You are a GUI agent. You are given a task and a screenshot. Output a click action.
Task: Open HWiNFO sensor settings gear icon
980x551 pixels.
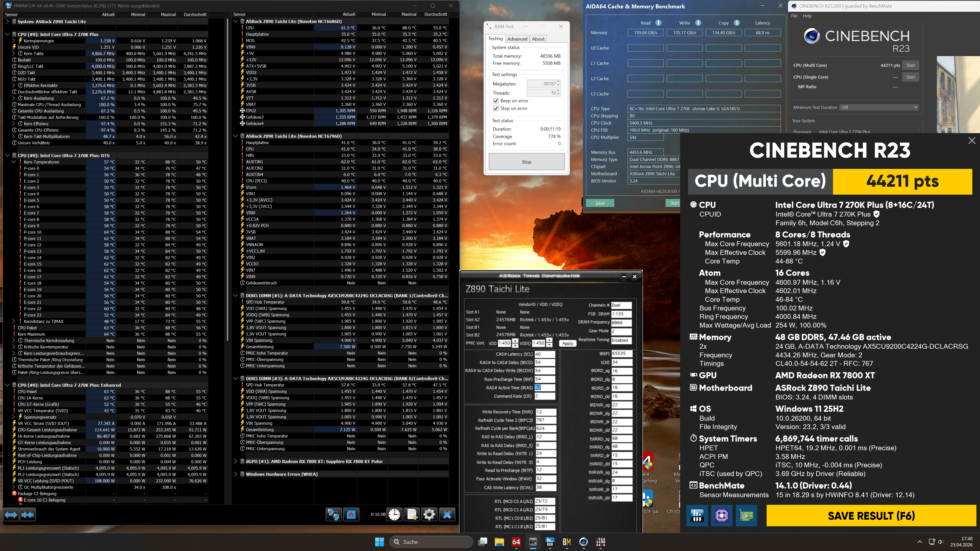429,515
